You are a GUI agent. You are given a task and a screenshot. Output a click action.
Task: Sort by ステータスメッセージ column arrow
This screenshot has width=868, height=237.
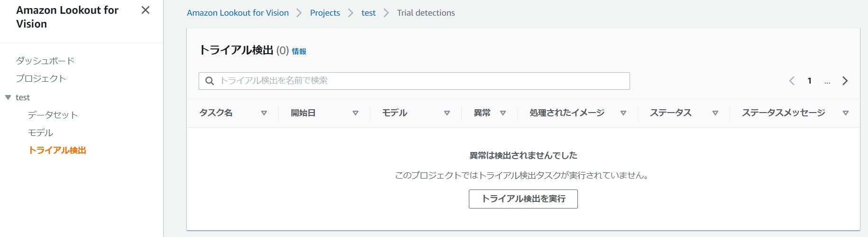click(x=846, y=113)
